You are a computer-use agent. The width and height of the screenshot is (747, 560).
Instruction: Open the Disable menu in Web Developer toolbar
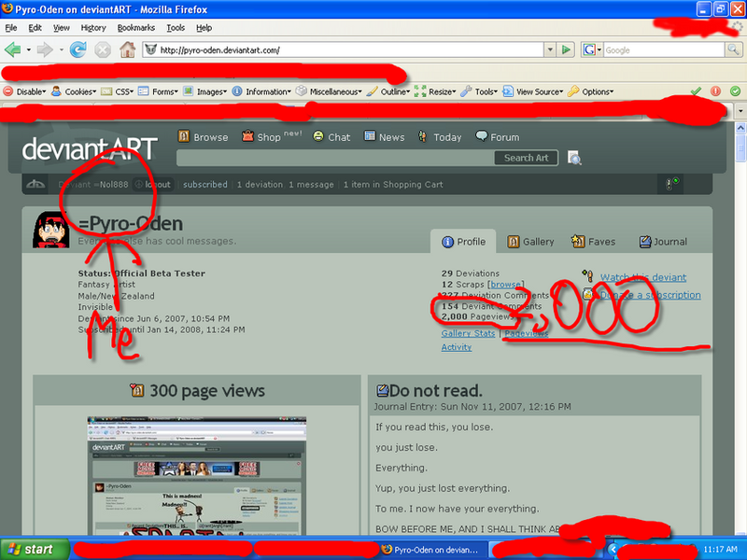click(25, 91)
